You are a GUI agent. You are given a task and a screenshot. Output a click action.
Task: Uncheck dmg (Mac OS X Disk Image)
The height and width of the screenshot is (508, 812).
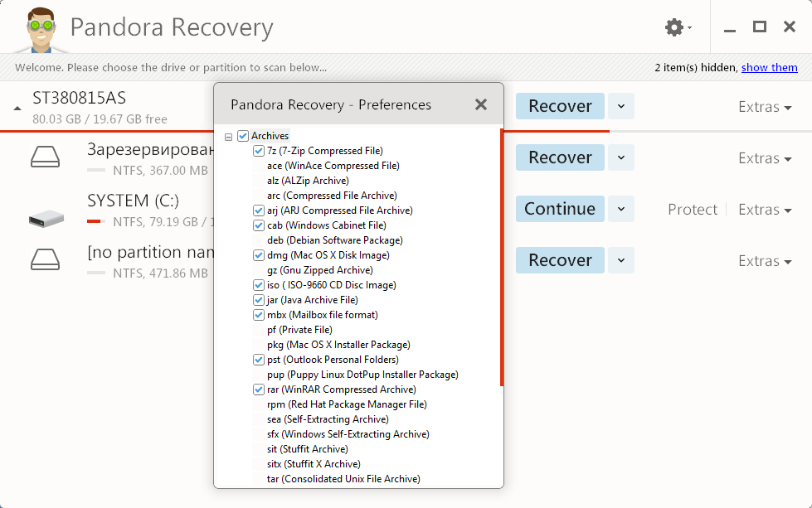pos(259,255)
